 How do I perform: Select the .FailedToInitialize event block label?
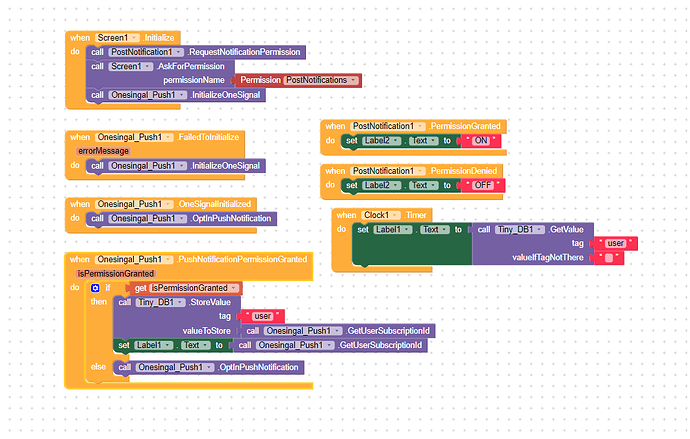[x=208, y=137]
